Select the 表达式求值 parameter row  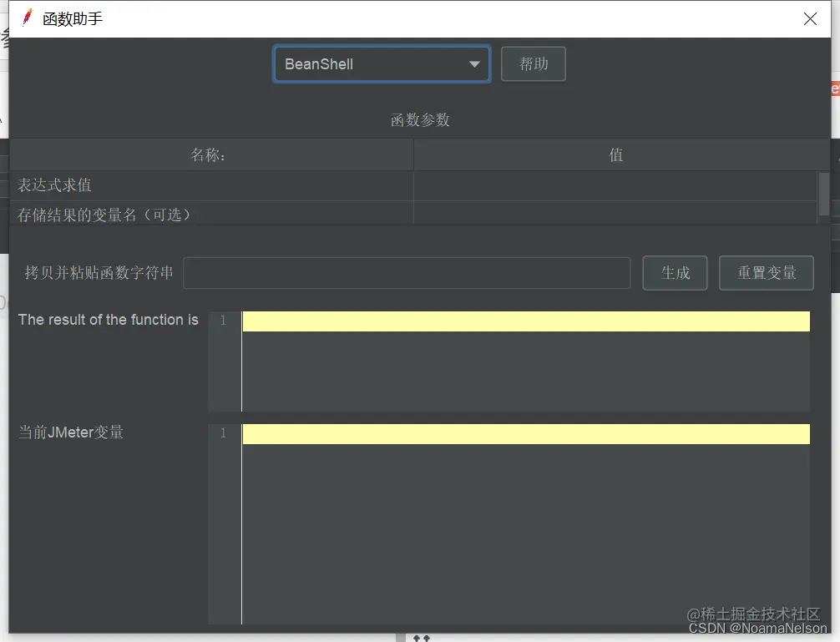413,186
